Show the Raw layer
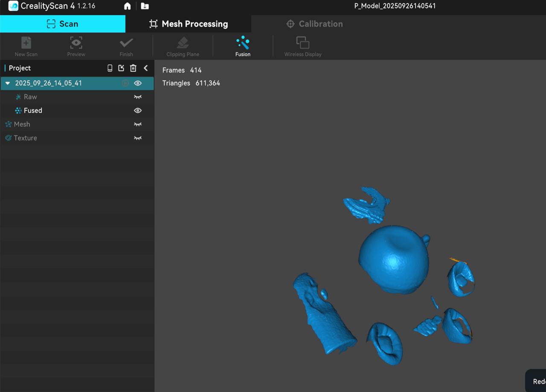The width and height of the screenshot is (546, 392). pyautogui.click(x=138, y=97)
